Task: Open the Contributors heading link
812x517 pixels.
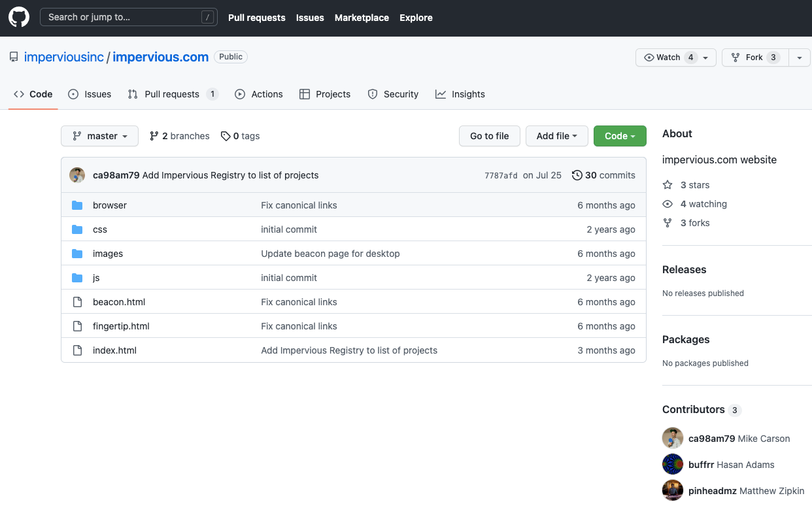Action: pyautogui.click(x=702, y=410)
